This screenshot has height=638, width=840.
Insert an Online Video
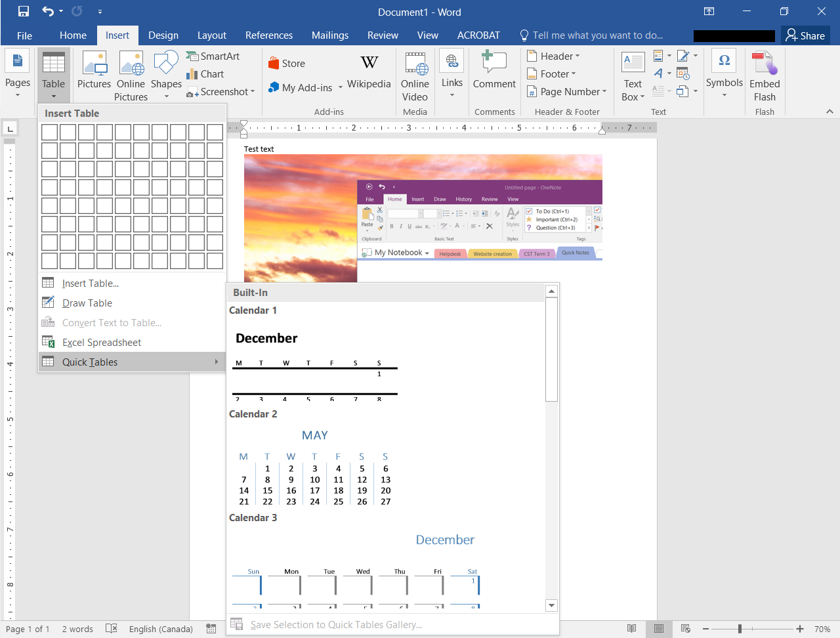click(415, 74)
